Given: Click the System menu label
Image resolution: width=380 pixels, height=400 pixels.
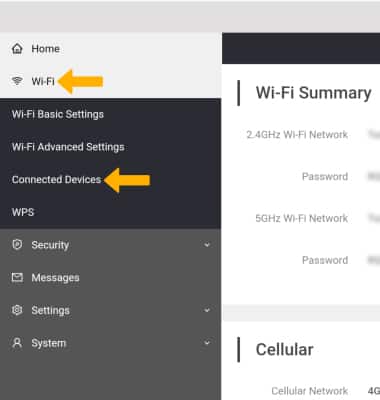Looking at the screenshot, I should click(x=49, y=343).
